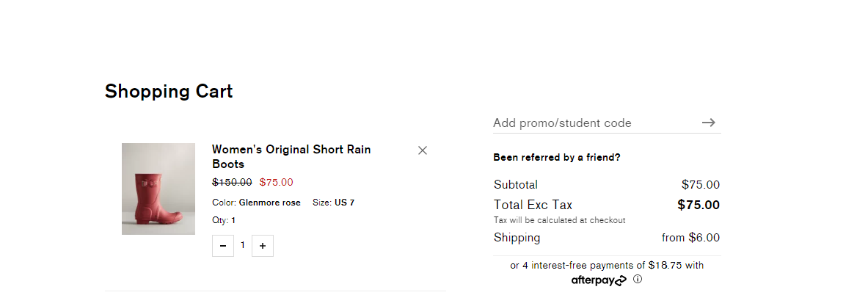Increase quantity with the plus button
Image resolution: width=868 pixels, height=295 pixels.
[263, 246]
